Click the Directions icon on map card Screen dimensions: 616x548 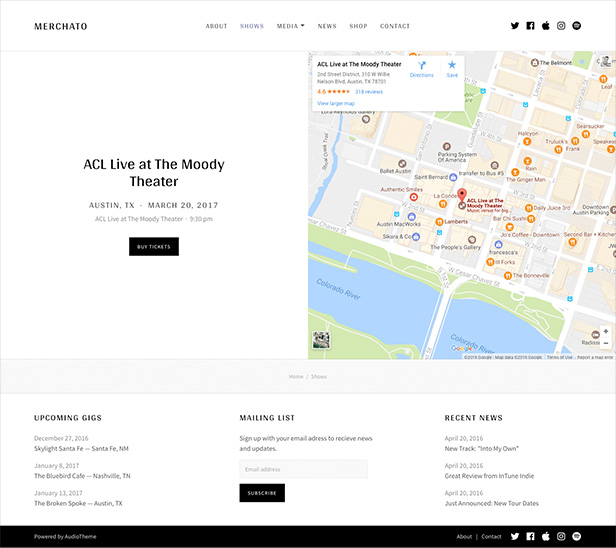pyautogui.click(x=422, y=66)
